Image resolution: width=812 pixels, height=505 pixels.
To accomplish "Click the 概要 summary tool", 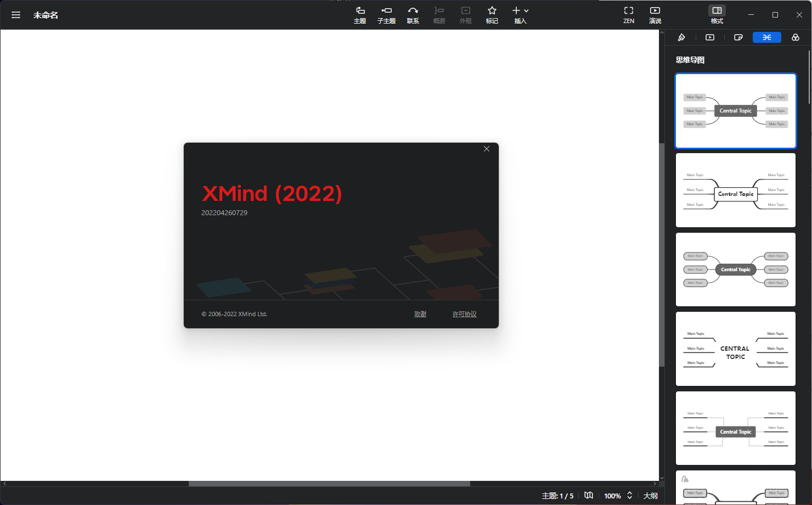I will [x=439, y=15].
